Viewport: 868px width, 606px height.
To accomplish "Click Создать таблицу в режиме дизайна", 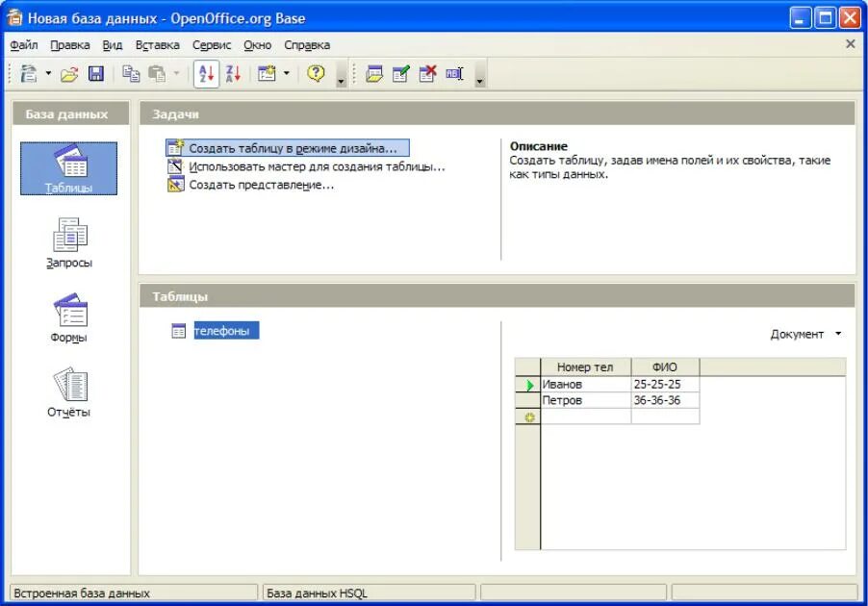I will click(x=288, y=148).
